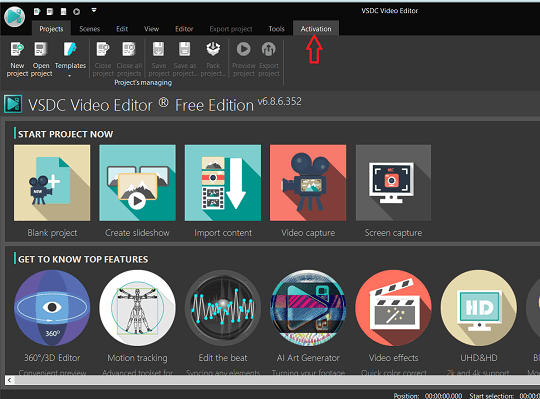Click the horizontal scrollbar left arrow

point(9,380)
